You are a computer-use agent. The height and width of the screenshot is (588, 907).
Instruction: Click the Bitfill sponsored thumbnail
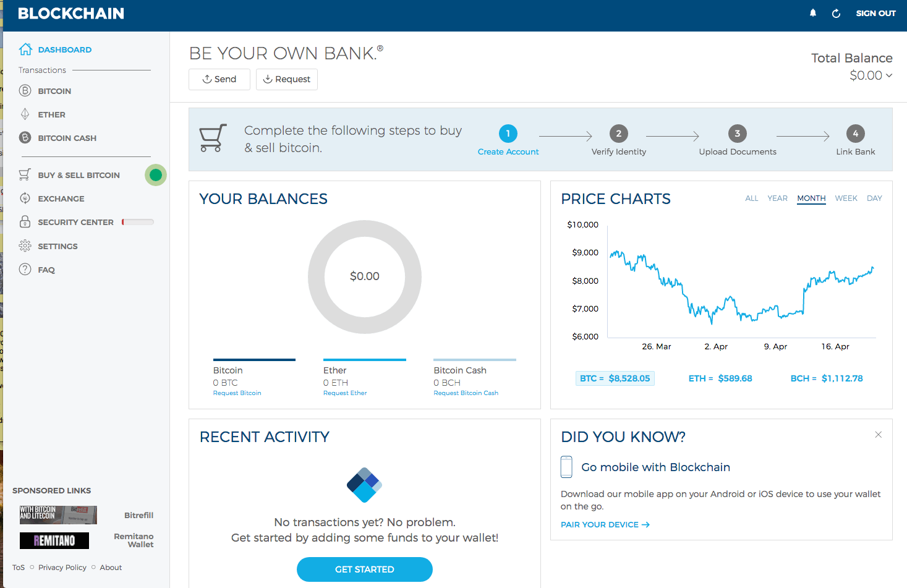pos(58,515)
